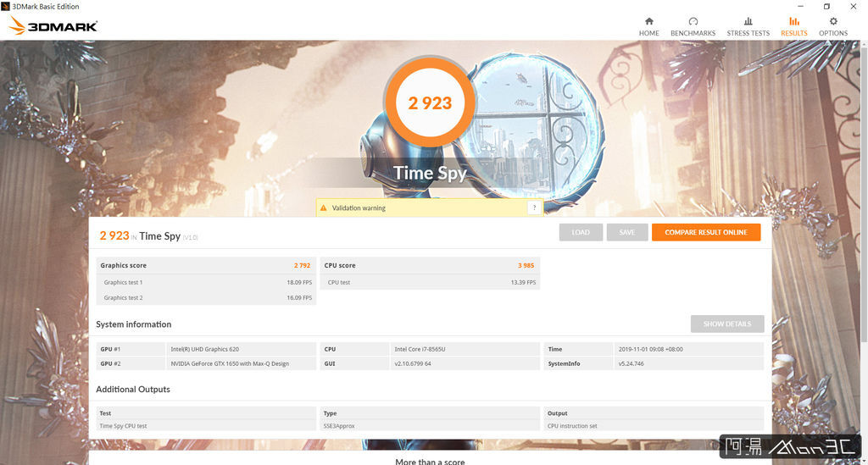Open the Options gear section
This screenshot has height=465, width=868.
coord(833,26)
